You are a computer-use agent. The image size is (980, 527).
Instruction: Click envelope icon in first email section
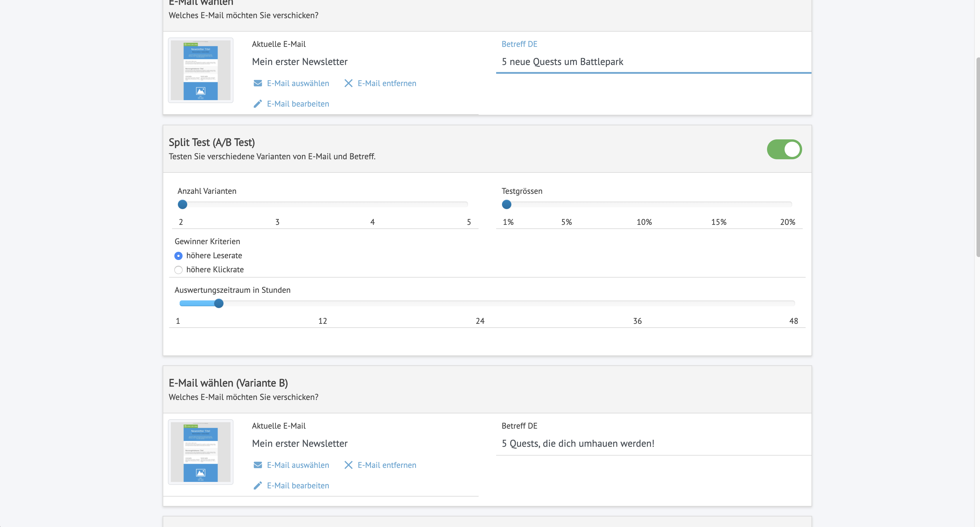[x=257, y=83]
